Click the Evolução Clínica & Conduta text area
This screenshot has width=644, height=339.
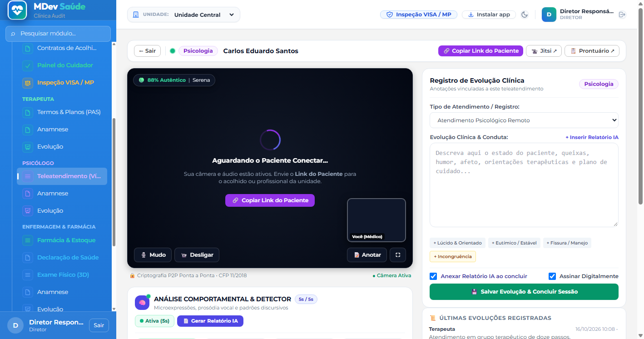524,185
